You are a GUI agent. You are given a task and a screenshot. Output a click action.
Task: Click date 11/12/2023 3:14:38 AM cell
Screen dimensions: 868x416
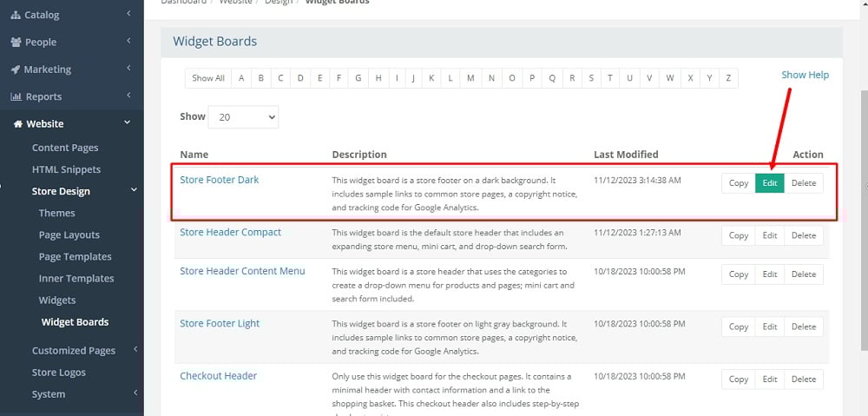[639, 180]
